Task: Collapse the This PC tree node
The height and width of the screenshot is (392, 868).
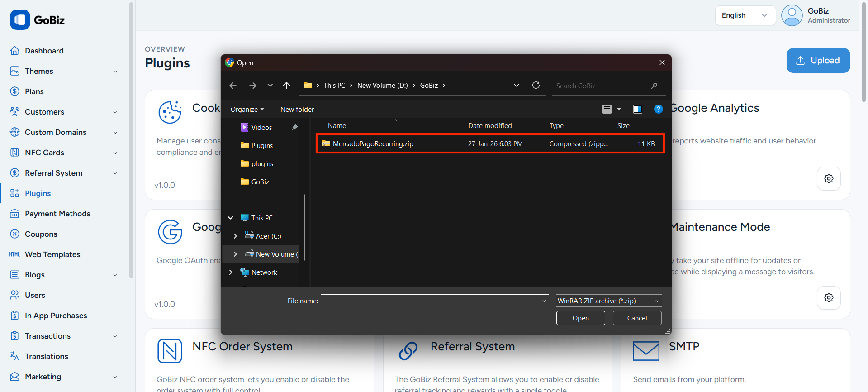Action: 231,218
